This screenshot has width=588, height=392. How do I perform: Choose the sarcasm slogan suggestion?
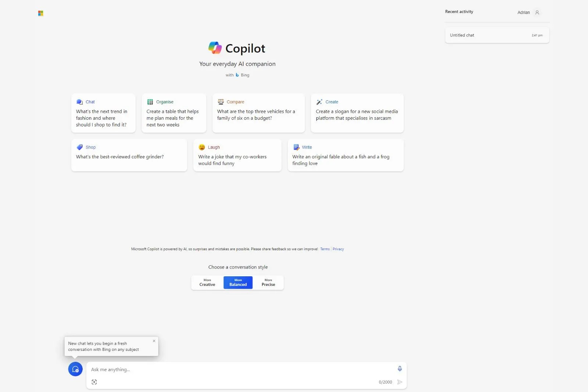click(x=357, y=113)
